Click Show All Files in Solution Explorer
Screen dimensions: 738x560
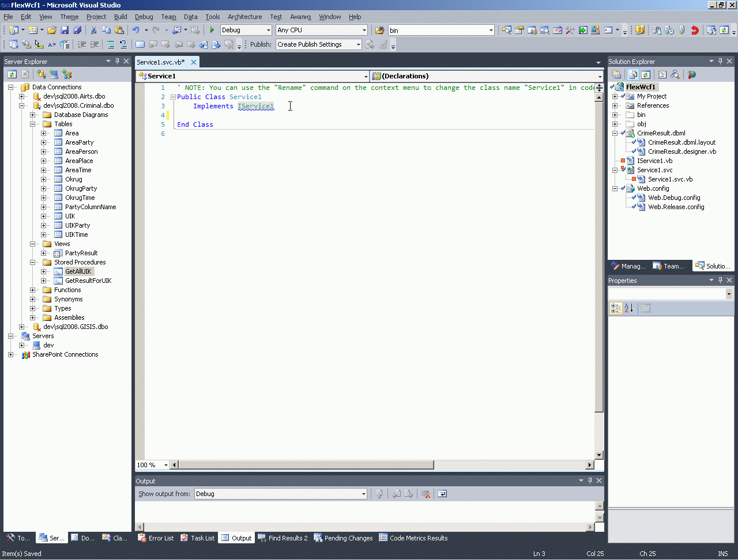pos(633,74)
